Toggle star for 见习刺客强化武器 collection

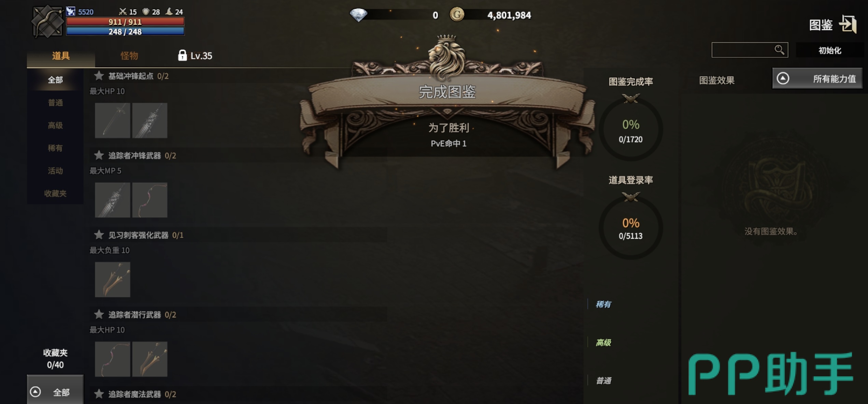click(99, 235)
